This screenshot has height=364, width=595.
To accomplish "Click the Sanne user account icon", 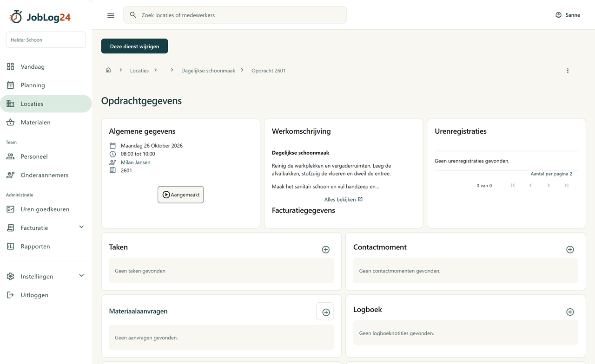I will pyautogui.click(x=558, y=15).
